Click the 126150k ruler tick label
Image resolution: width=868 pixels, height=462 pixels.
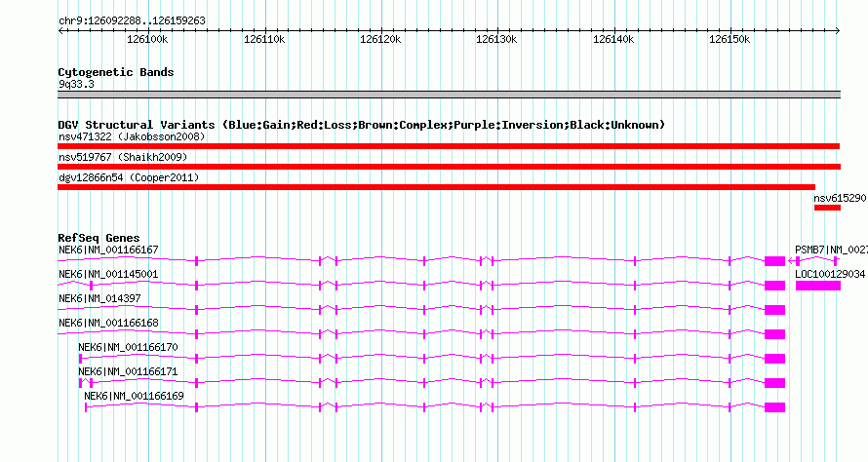pyautogui.click(x=730, y=40)
